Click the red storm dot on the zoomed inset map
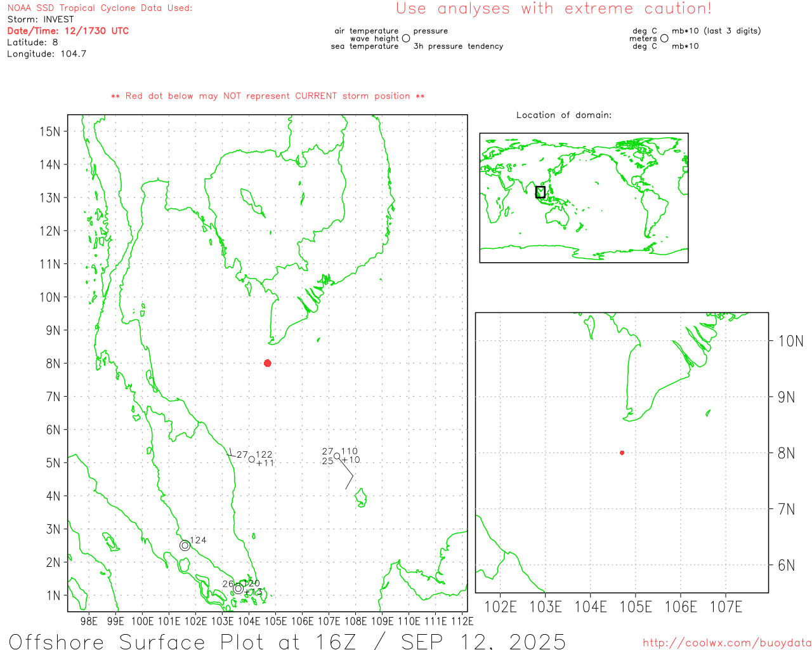The height and width of the screenshot is (650, 812). point(622,453)
